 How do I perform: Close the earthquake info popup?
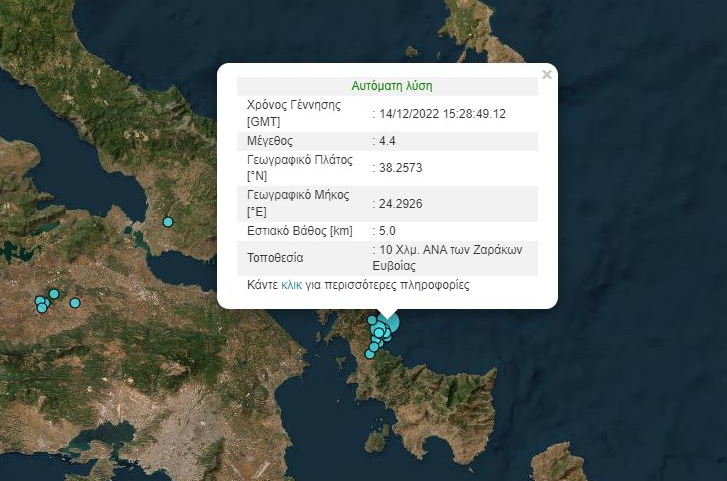pyautogui.click(x=546, y=75)
